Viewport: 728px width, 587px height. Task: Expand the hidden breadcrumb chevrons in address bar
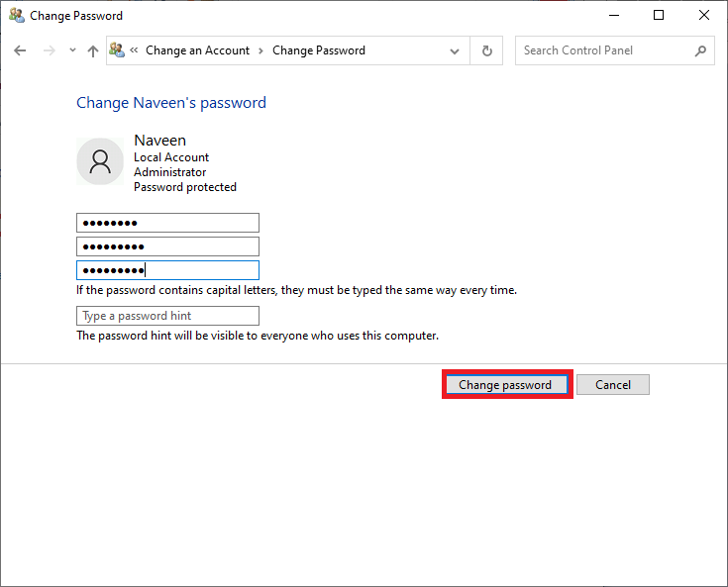(134, 50)
